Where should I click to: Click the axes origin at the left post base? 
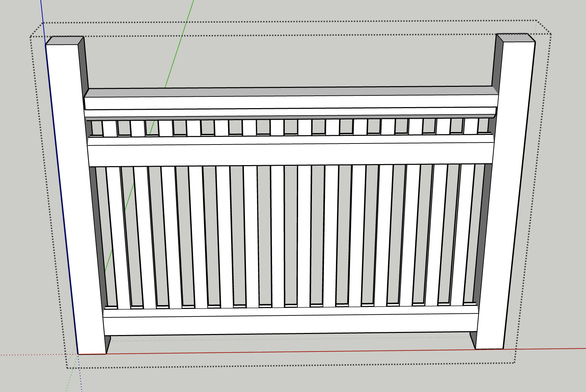click(78, 354)
